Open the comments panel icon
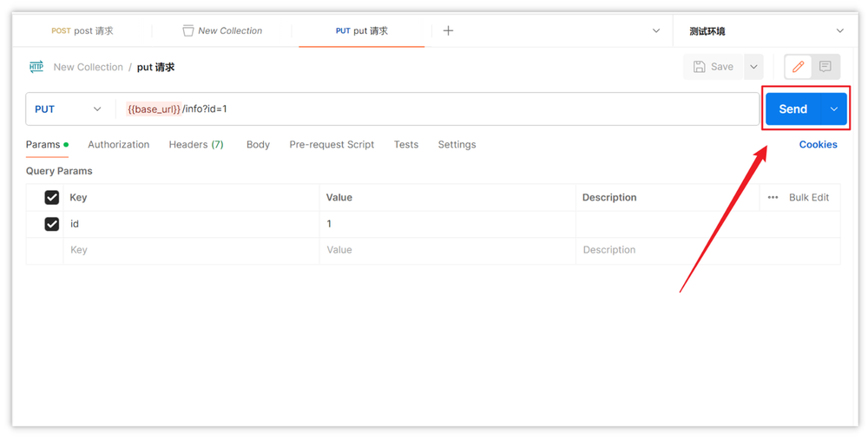Screen dimensions: 868x441 [825, 67]
